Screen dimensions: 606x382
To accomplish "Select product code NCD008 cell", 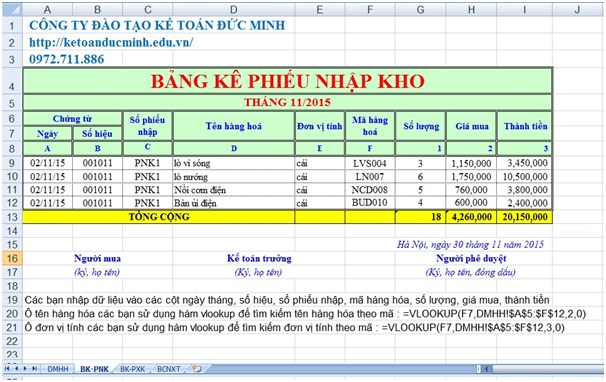I will coord(370,190).
